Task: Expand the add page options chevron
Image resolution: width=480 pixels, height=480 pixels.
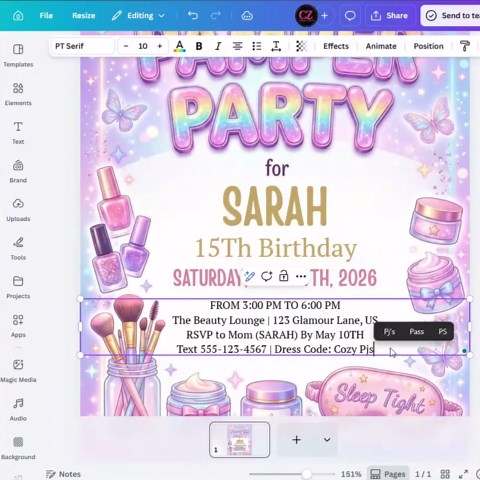Action: tap(327, 440)
